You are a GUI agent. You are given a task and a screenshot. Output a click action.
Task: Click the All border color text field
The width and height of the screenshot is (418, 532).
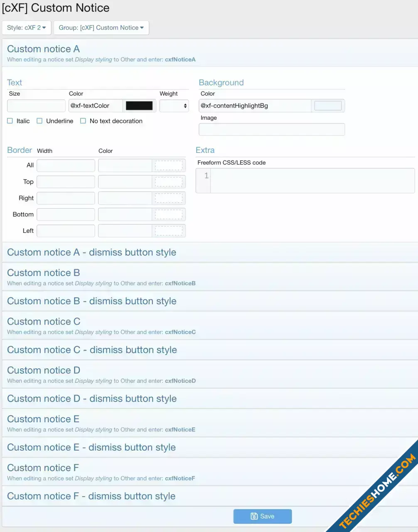(125, 165)
